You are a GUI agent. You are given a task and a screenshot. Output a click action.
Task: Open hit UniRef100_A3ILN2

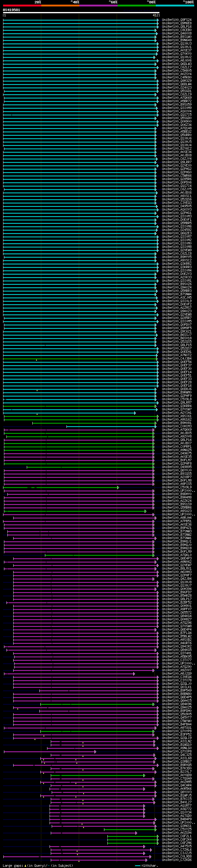(x=177, y=741)
